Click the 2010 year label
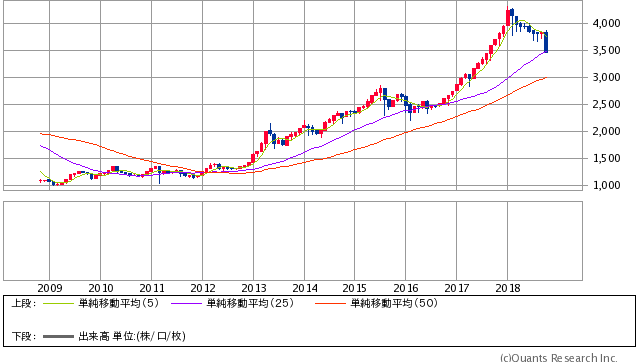This screenshot has height=362, width=638. (101, 288)
